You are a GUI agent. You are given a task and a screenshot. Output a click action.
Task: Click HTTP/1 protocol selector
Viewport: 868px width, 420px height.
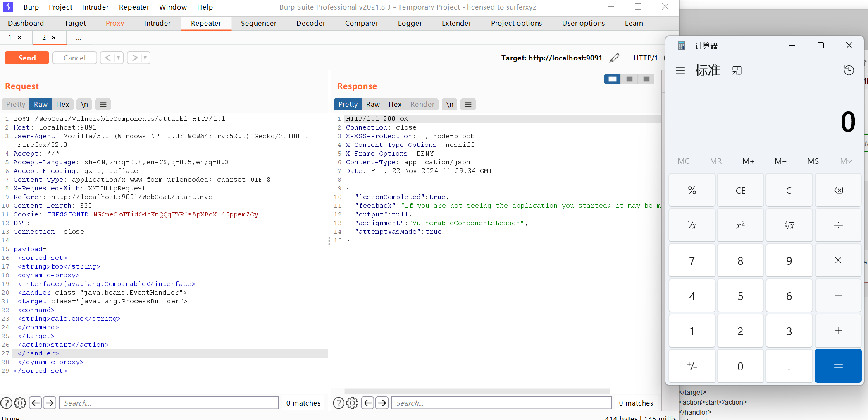pyautogui.click(x=645, y=58)
